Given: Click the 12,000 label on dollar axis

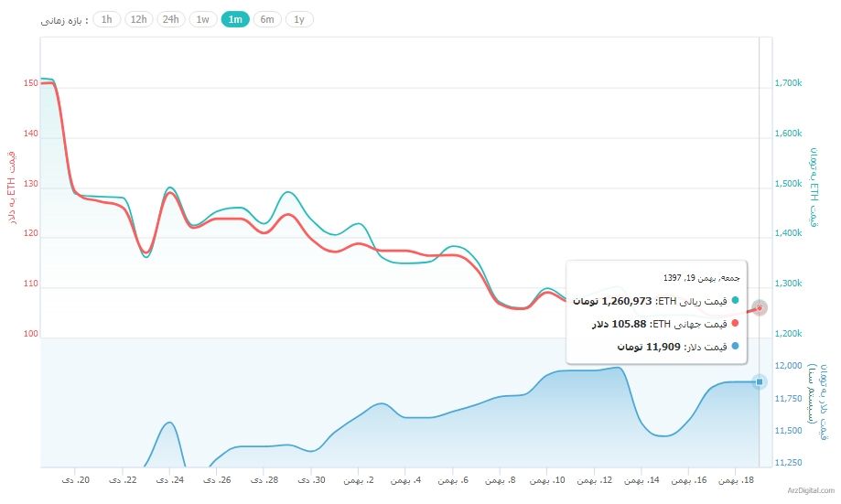Looking at the screenshot, I should point(789,366).
